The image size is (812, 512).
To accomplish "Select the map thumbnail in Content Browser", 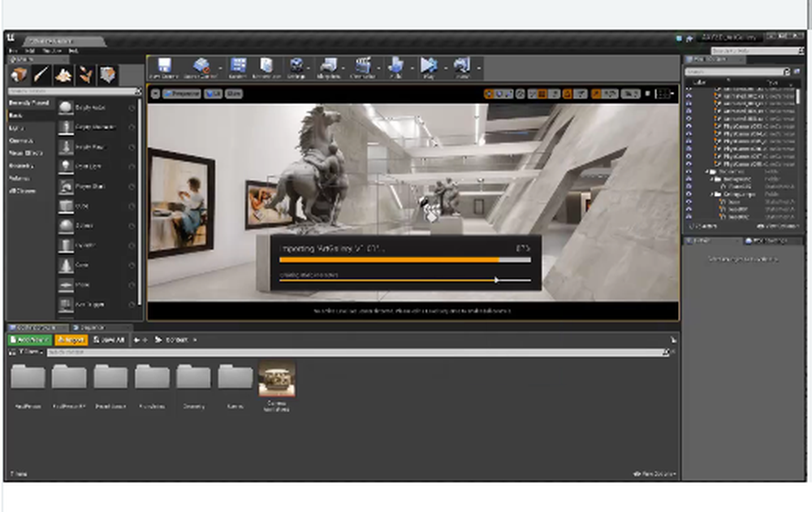I will 277,380.
